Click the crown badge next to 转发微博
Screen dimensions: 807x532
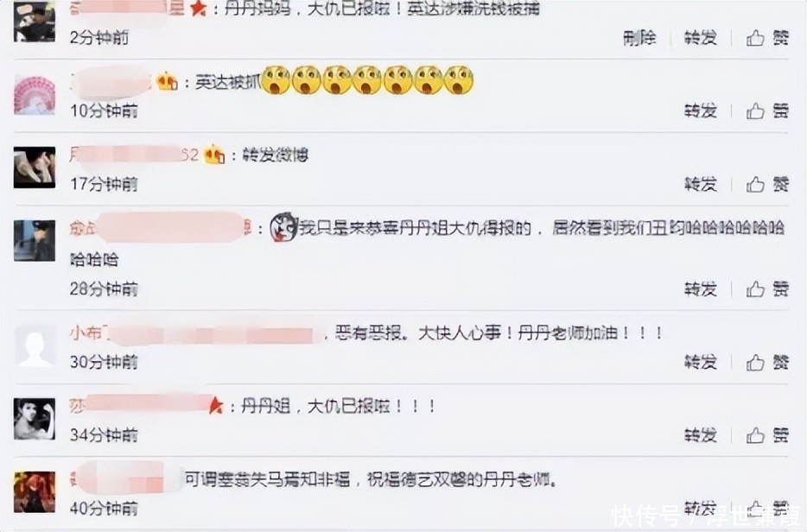pyautogui.click(x=214, y=155)
